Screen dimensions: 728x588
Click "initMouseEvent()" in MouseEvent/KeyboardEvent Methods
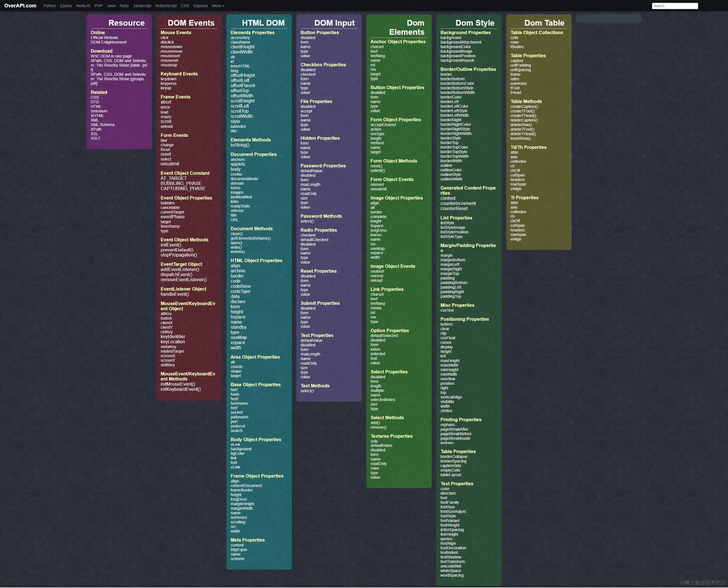point(177,384)
